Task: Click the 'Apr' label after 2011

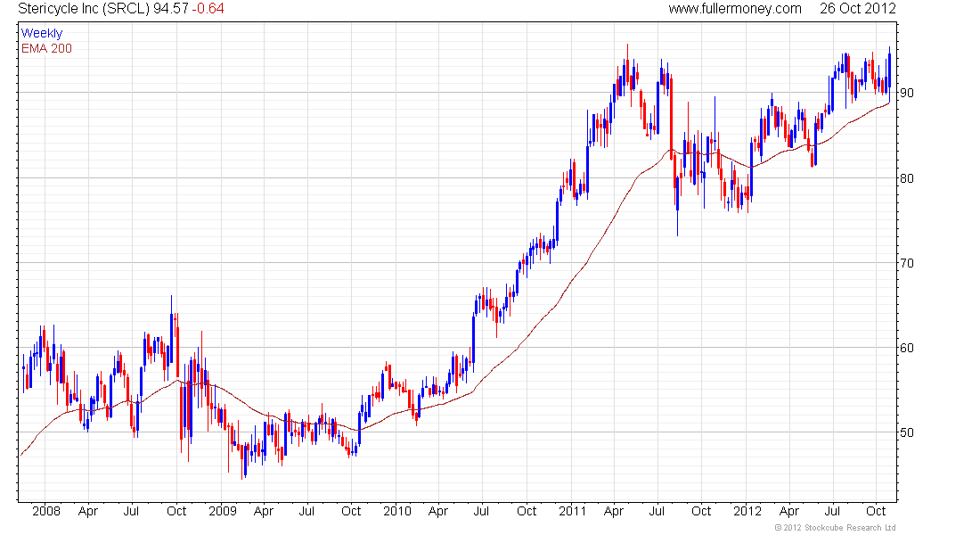Action: [614, 512]
